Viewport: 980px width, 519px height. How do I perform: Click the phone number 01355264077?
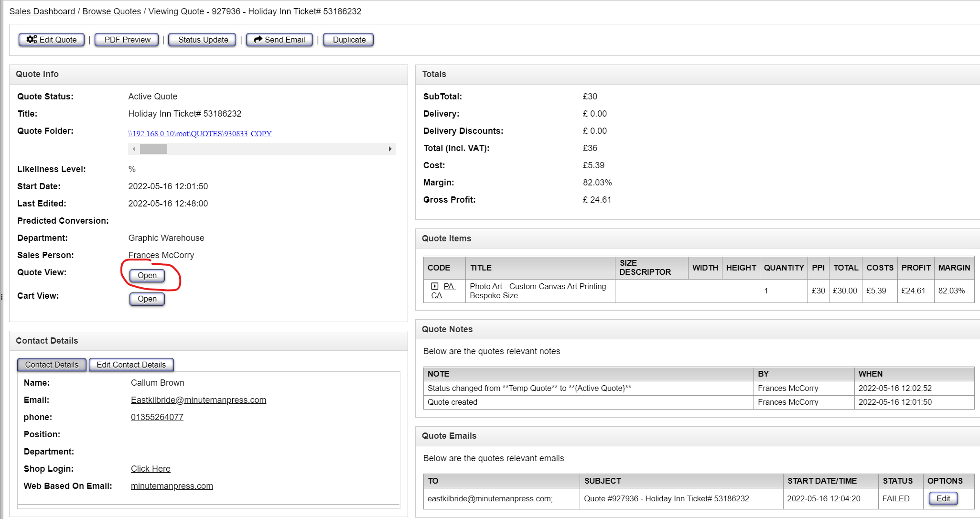(x=157, y=417)
